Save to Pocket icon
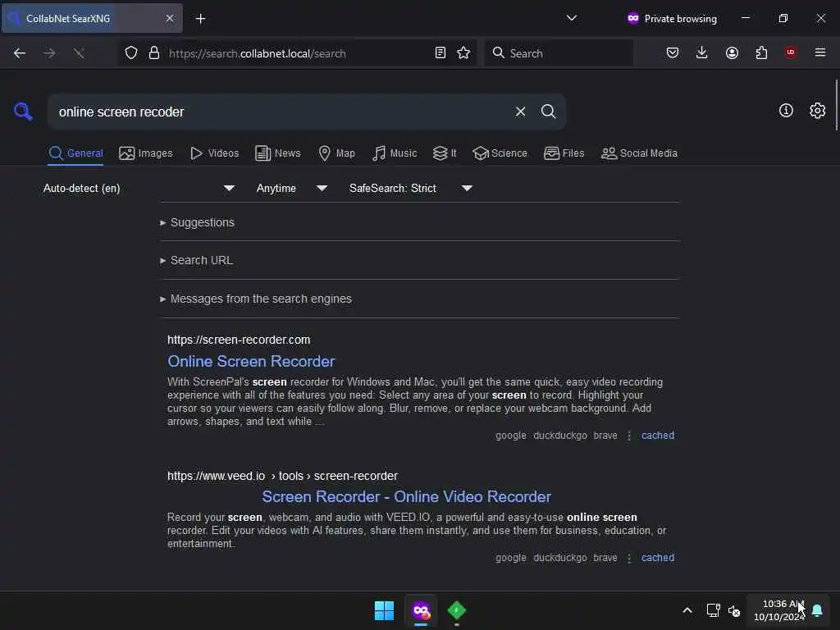The image size is (840, 630). coord(673,53)
